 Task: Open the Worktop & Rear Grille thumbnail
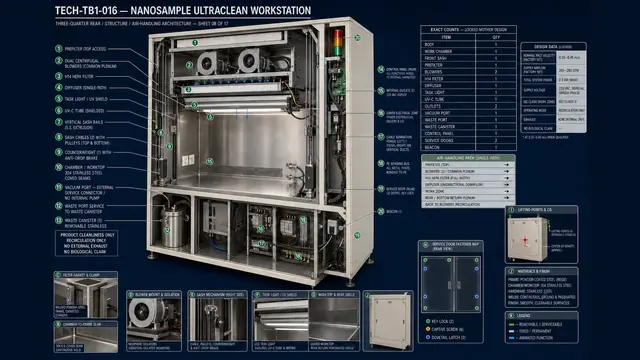tap(334, 321)
